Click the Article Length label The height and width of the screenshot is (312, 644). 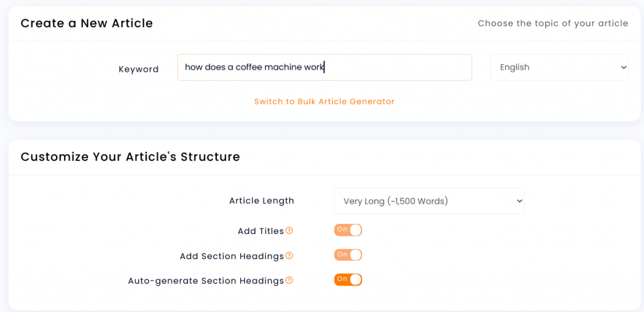click(x=262, y=201)
